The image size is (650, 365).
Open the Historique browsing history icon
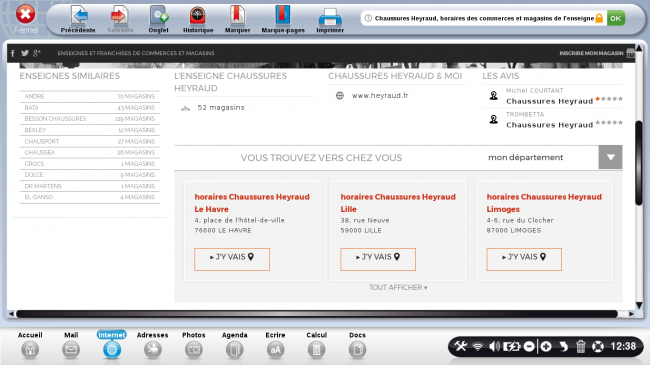(x=198, y=16)
